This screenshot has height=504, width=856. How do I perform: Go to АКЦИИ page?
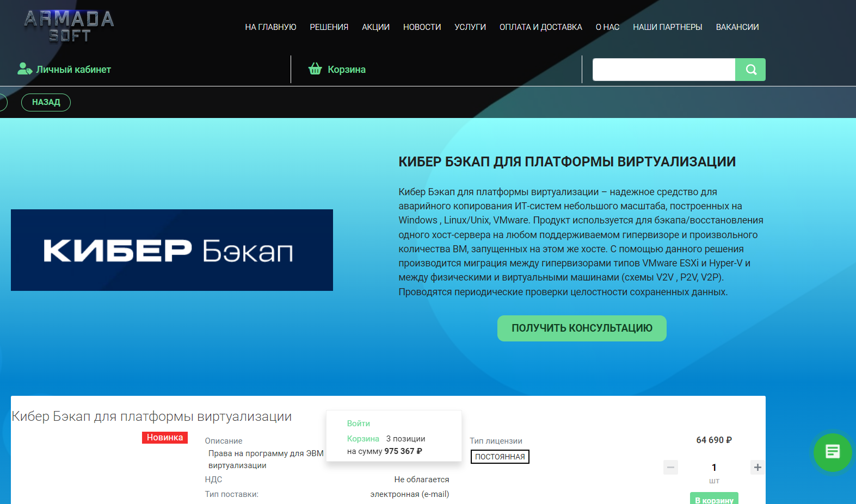tap(375, 27)
